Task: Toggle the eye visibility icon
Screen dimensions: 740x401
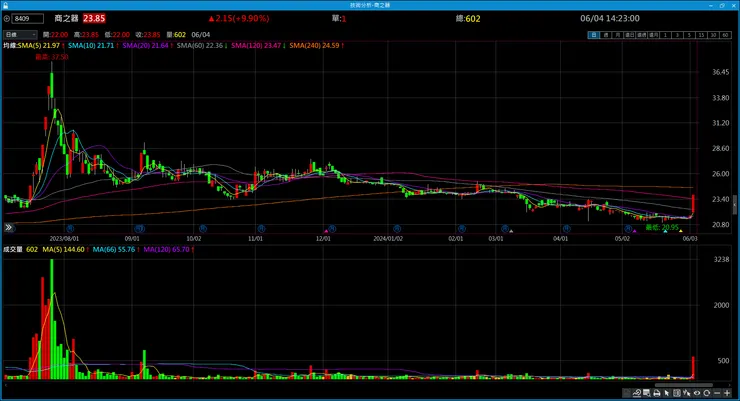Action: point(697,393)
